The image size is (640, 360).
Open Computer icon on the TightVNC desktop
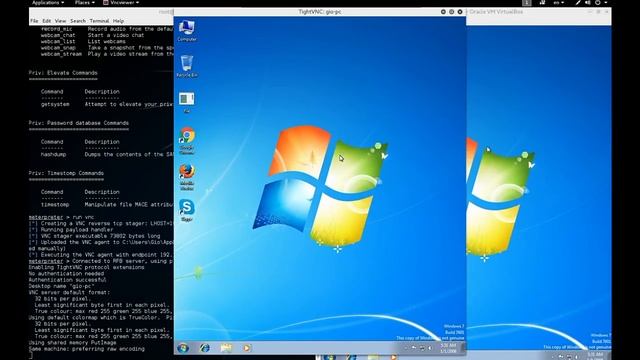point(187,31)
